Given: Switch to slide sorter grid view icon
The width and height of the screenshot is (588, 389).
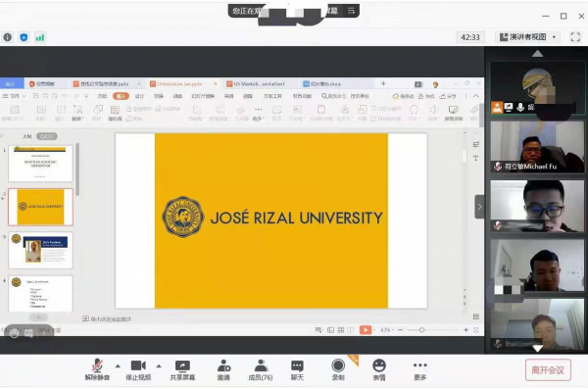Looking at the screenshot, I should tap(340, 330).
